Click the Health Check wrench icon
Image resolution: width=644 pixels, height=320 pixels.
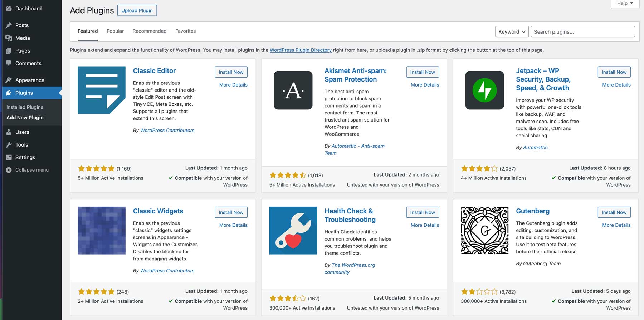pos(293,231)
